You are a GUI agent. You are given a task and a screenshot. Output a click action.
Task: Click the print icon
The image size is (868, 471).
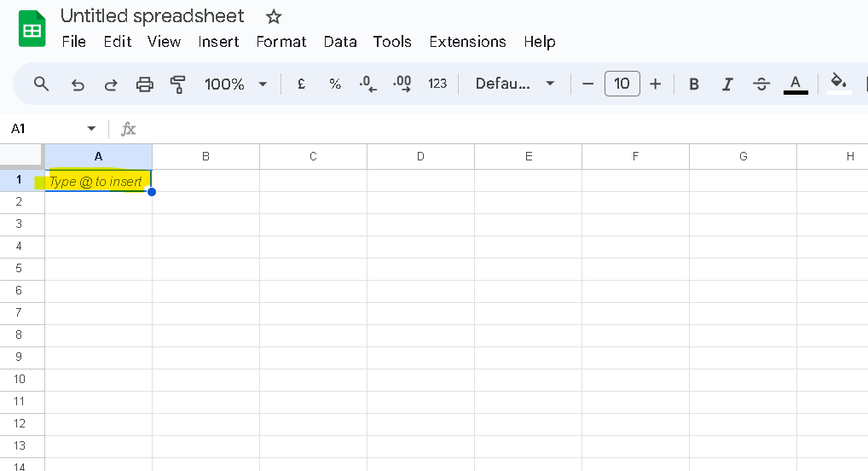(145, 84)
